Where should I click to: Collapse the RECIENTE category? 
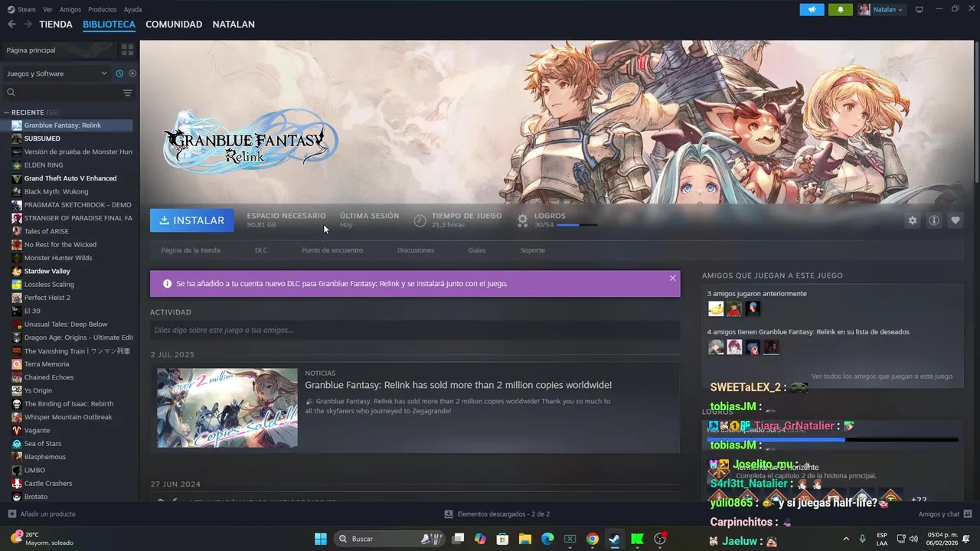7,112
